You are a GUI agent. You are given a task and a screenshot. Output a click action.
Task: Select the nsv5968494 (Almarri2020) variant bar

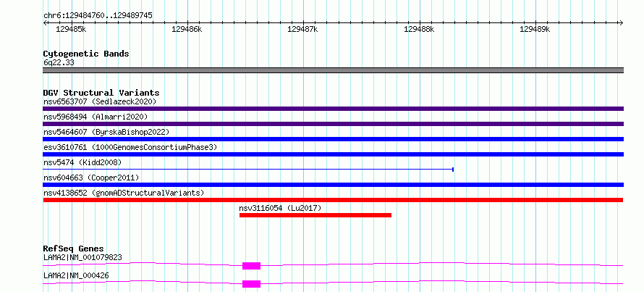pyautogui.click(x=333, y=124)
